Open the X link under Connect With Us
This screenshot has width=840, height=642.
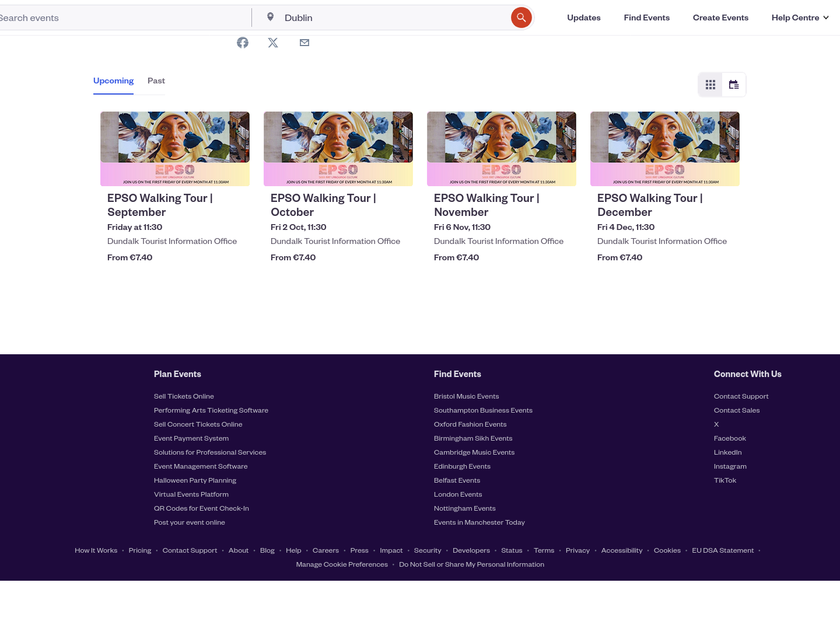click(x=716, y=424)
